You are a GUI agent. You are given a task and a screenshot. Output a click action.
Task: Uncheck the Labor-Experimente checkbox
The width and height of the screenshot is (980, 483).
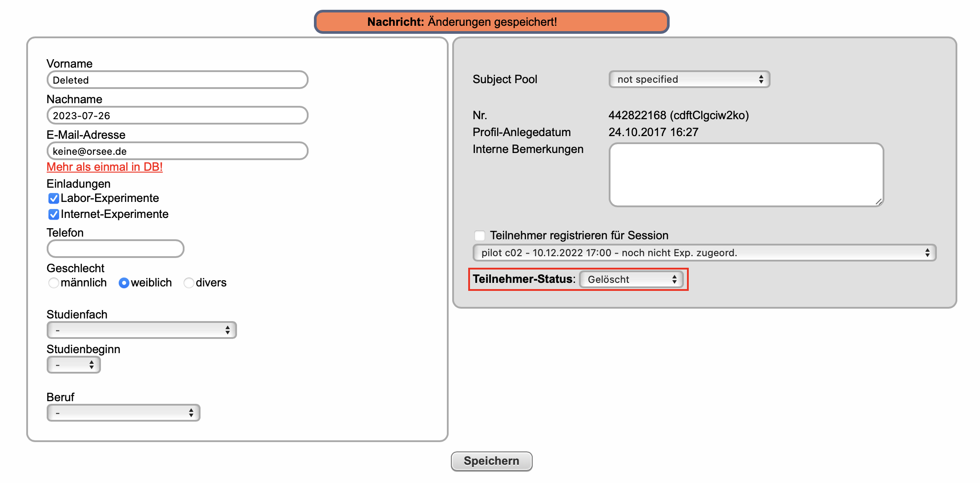(54, 198)
